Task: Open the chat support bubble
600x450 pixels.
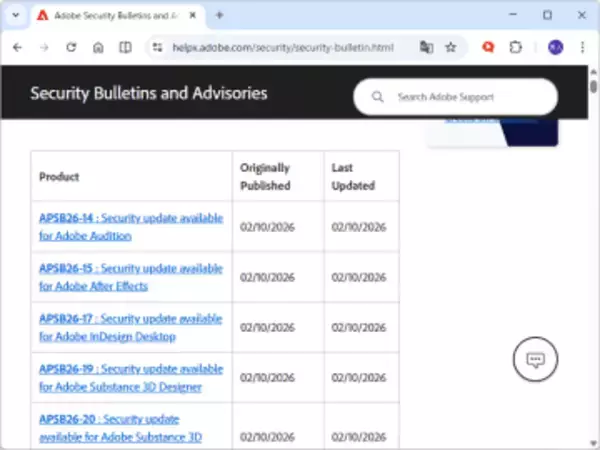Action: 535,360
